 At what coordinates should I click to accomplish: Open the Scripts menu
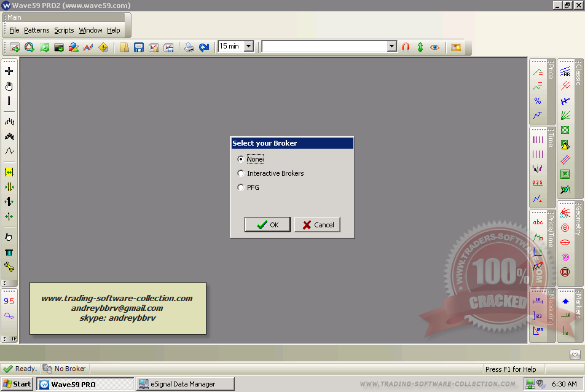point(64,30)
